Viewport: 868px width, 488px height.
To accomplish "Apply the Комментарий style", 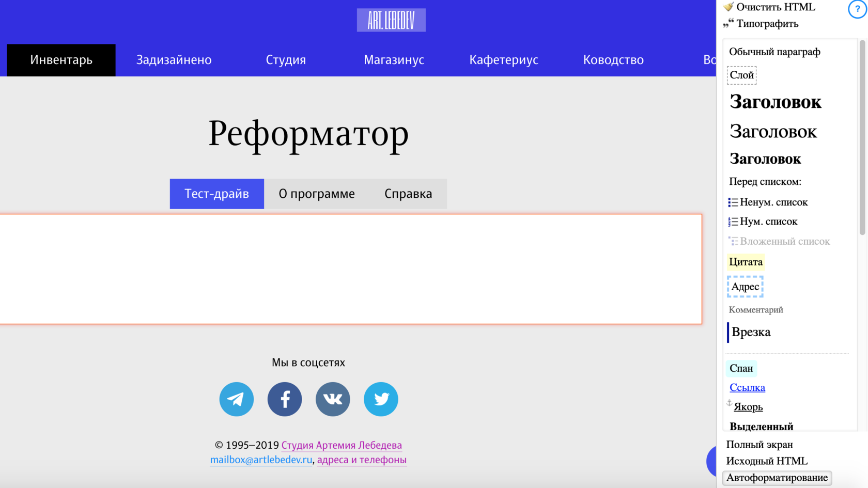I will click(755, 310).
